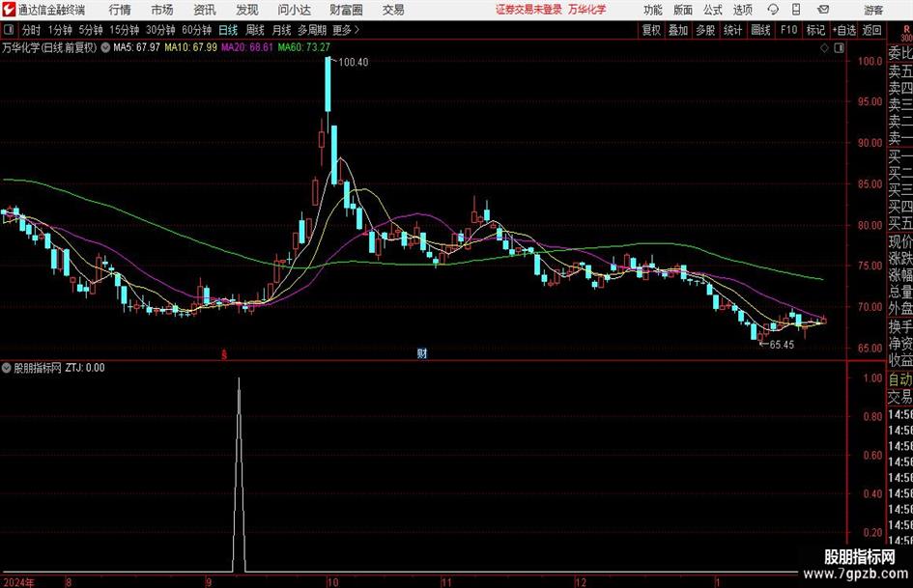Open the 公式 menu
Image resolution: width=913 pixels, height=588 pixels.
[x=713, y=10]
